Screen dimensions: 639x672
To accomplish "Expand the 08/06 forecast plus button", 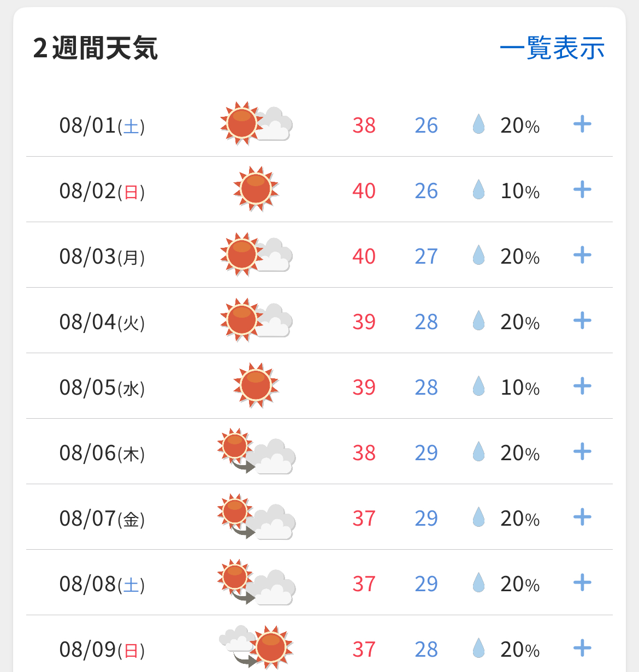I will tap(582, 451).
